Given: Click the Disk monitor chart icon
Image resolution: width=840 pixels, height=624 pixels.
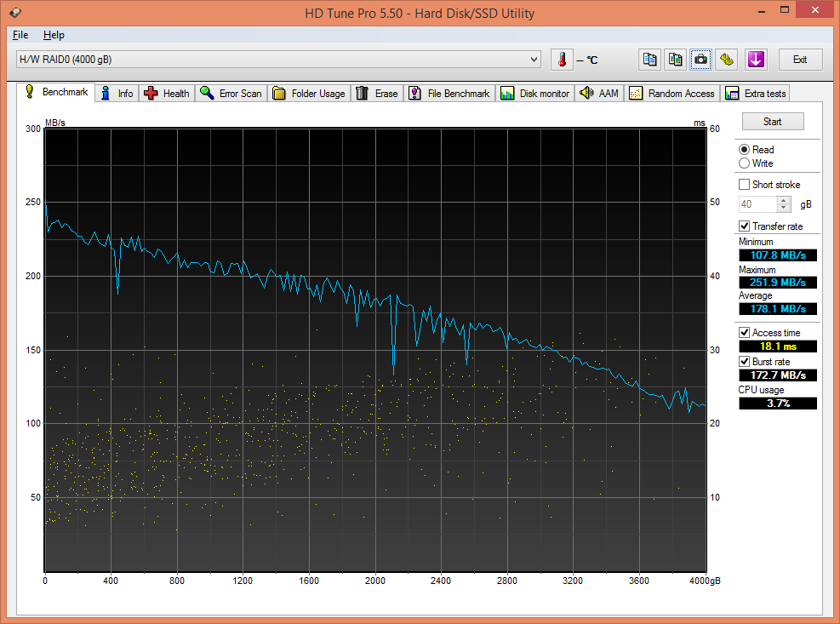Looking at the screenshot, I should pyautogui.click(x=506, y=94).
